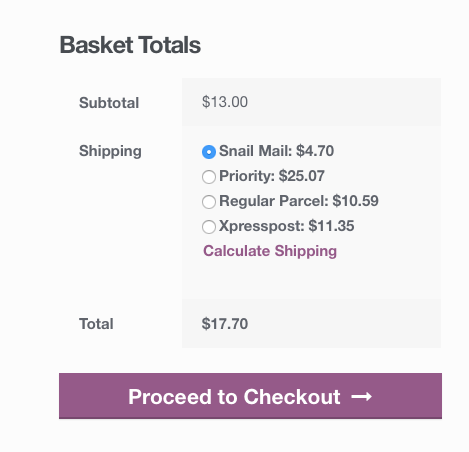Image resolution: width=469 pixels, height=452 pixels.
Task: Click the $17.70 total amount
Action: click(x=225, y=324)
